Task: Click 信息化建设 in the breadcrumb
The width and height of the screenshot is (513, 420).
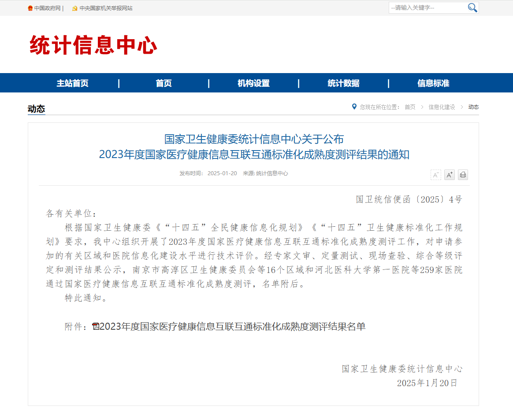Action: coord(442,107)
